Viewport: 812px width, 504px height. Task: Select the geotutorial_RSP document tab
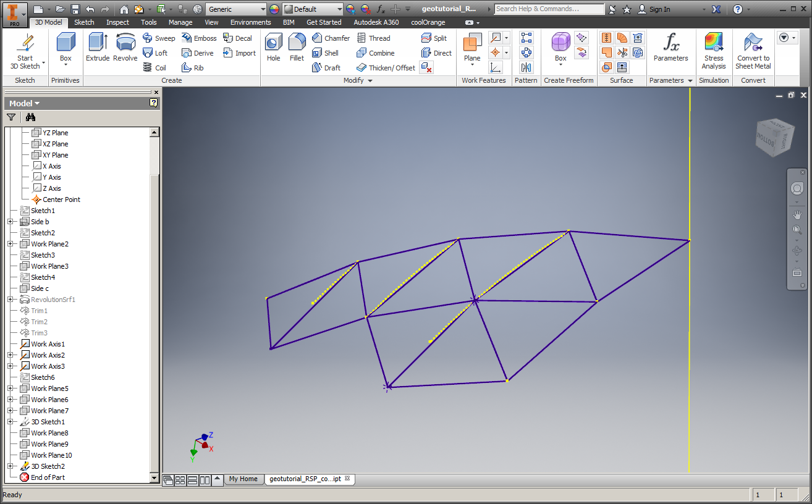(309, 479)
